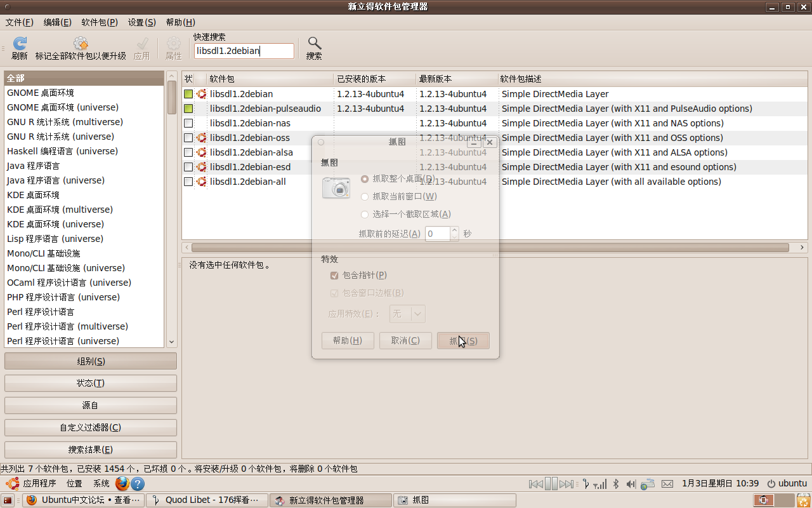This screenshot has height=508, width=812.
Task: Click the 状态(T) filter button
Action: tap(91, 384)
